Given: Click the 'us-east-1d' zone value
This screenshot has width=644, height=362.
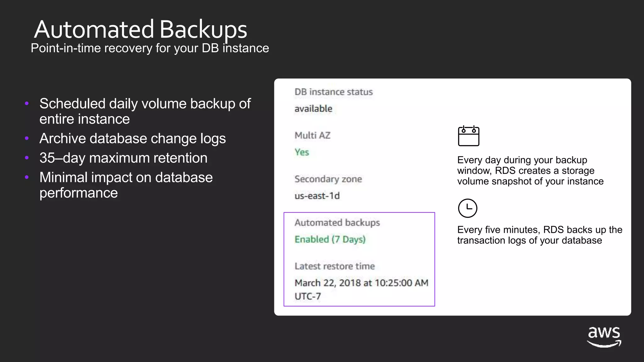Looking at the screenshot, I should 317,196.
